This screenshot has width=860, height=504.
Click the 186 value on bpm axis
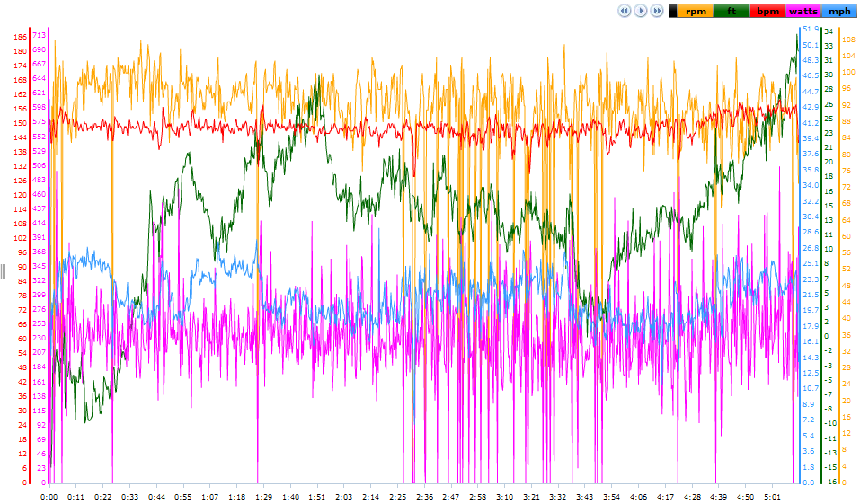21,37
